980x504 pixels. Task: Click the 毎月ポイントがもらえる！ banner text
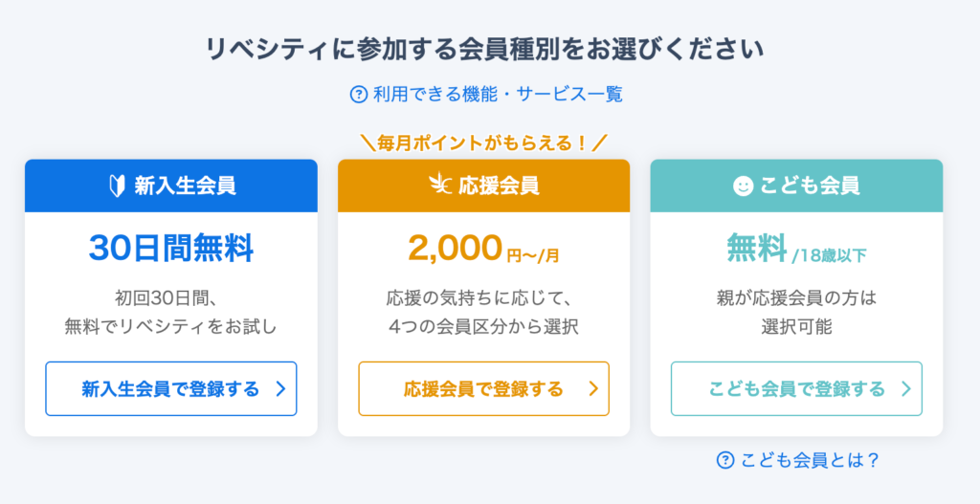click(x=483, y=143)
